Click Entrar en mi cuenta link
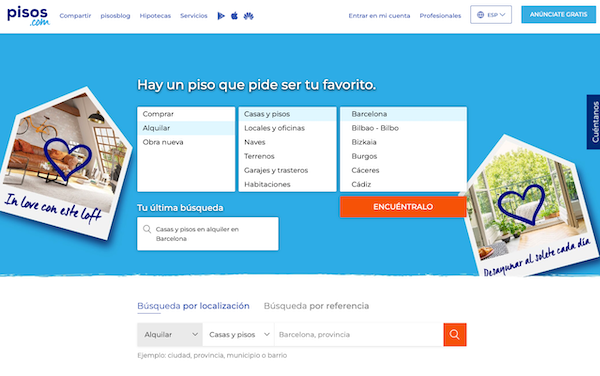The width and height of the screenshot is (600, 376). 379,16
